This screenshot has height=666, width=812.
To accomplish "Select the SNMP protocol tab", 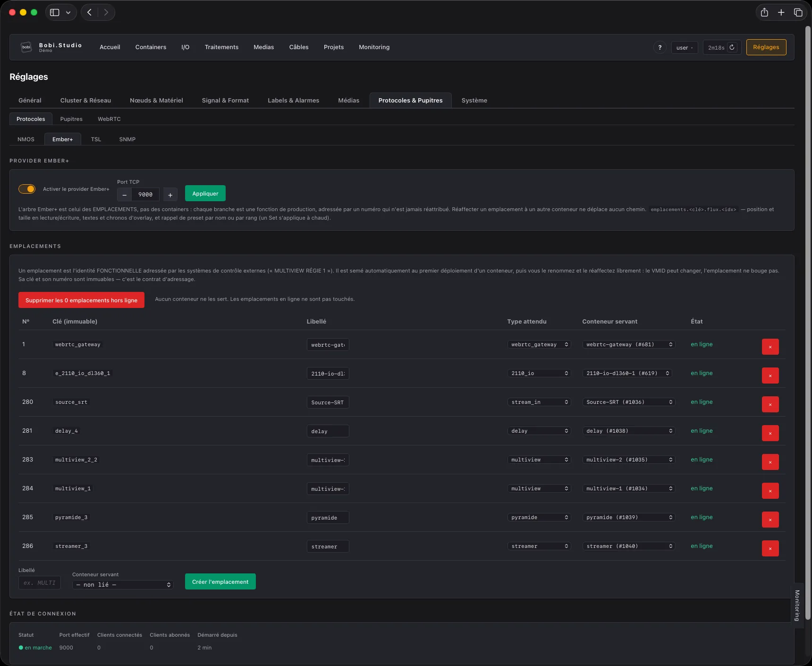I will point(127,139).
